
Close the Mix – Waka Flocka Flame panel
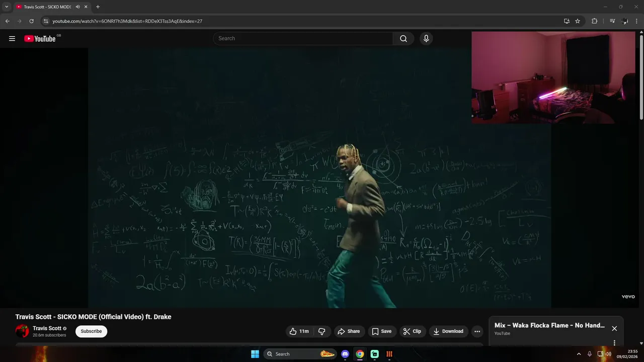coord(614,328)
